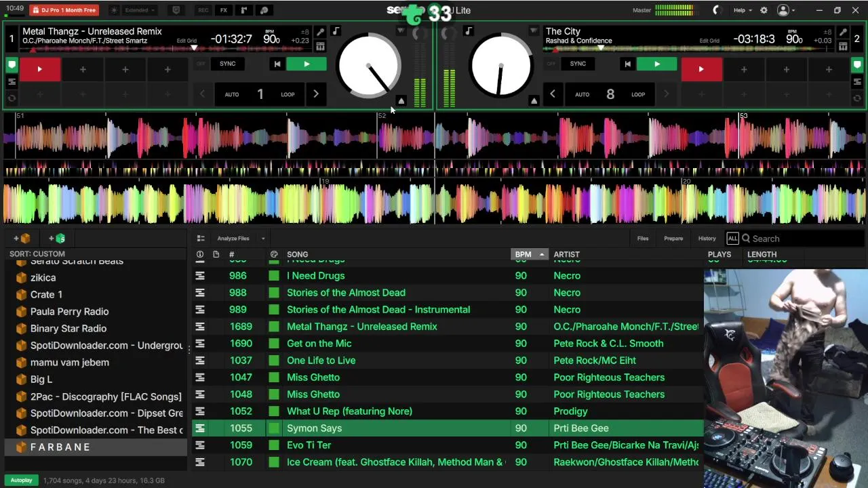Image resolution: width=868 pixels, height=488 pixels.
Task: Click deck 2 microphone/needle icon
Action: 843,33
